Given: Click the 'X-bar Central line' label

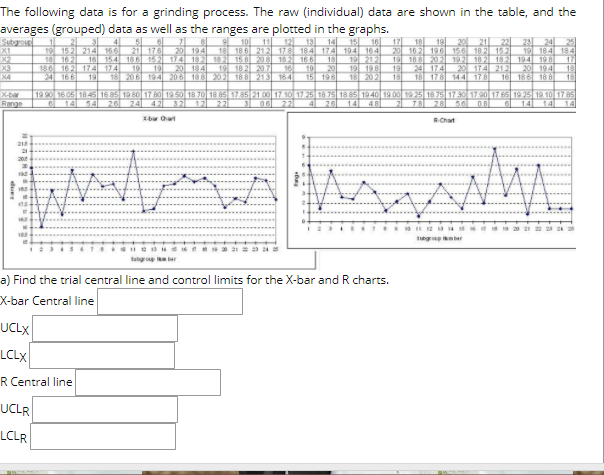Looking at the screenshot, I should pos(47,301).
